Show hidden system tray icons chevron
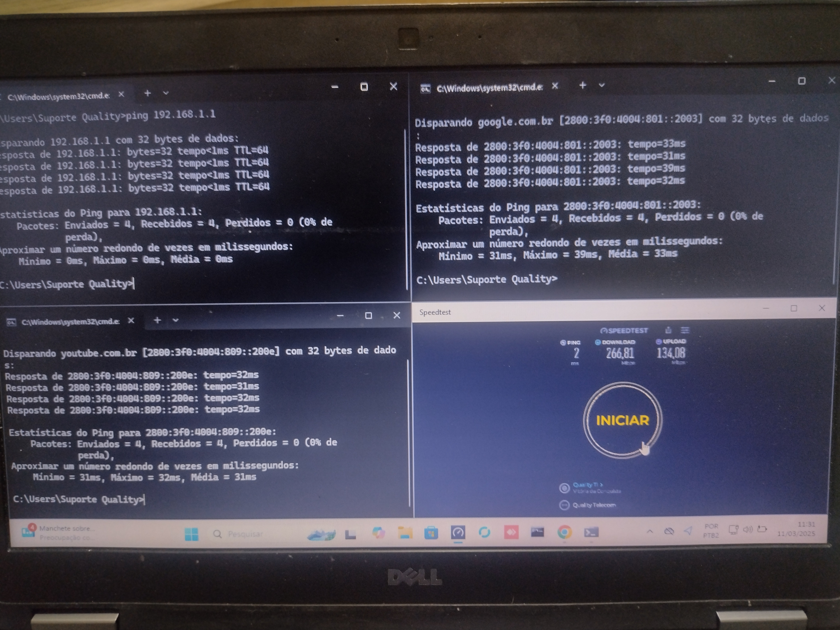The image size is (840, 630). tap(650, 531)
